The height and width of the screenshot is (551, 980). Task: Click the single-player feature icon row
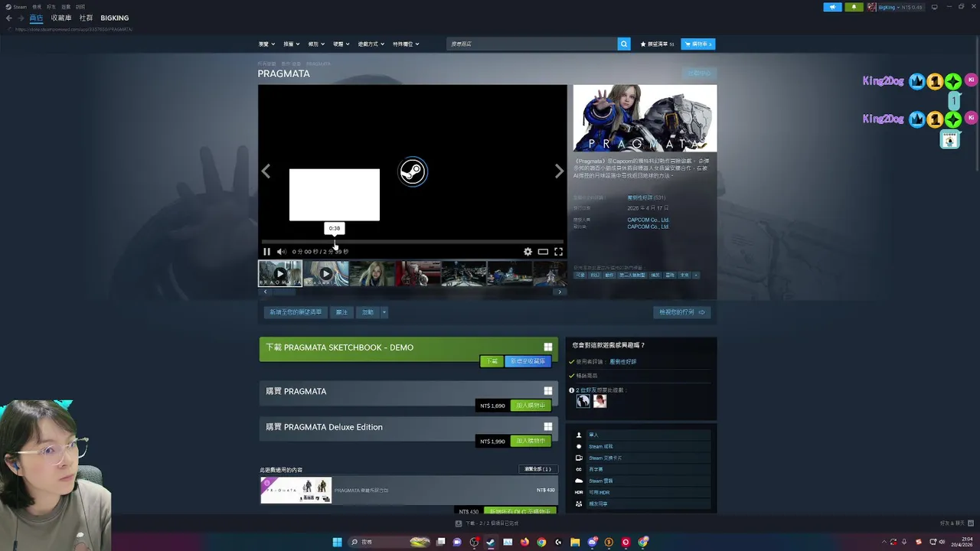tap(642, 435)
